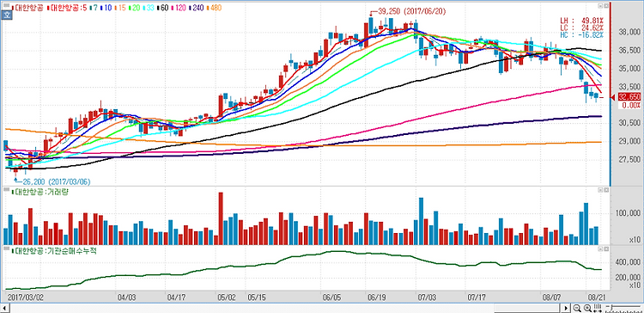This screenshot has height=313, width=644.
Task: Click the current price tag 32,650
Action: coord(629,97)
